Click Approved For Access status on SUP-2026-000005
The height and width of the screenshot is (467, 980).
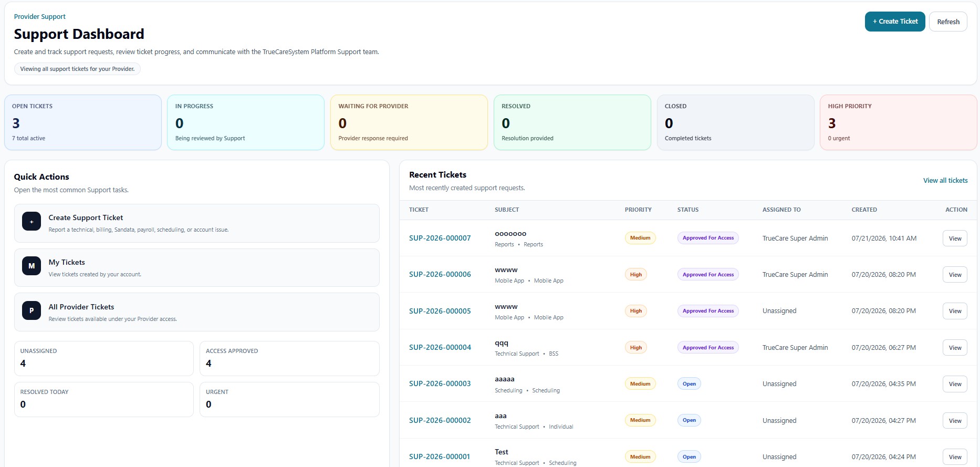[x=708, y=311]
